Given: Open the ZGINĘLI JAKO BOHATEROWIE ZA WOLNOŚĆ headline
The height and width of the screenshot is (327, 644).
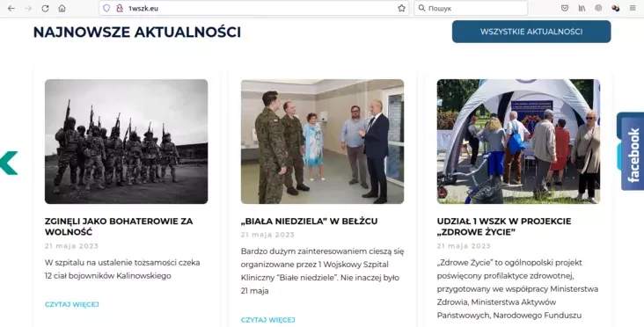Looking at the screenshot, I should tap(119, 227).
